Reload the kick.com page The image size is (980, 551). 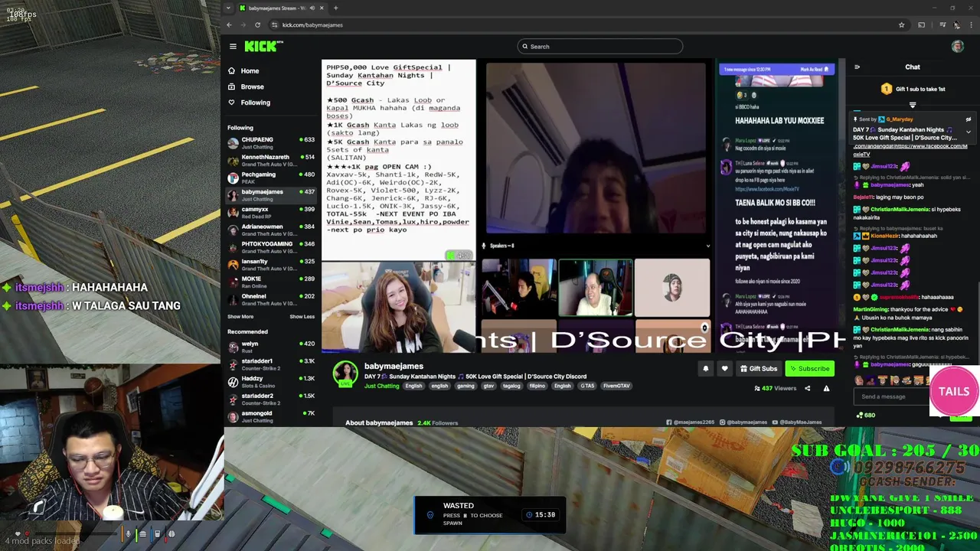pos(257,25)
